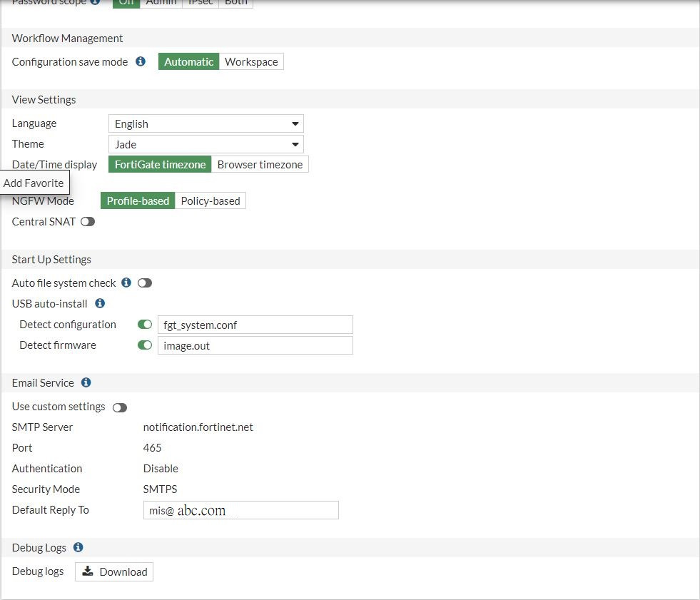Image resolution: width=700 pixels, height=600 pixels.
Task: Disable the Detect firmware toggle
Action: point(145,345)
